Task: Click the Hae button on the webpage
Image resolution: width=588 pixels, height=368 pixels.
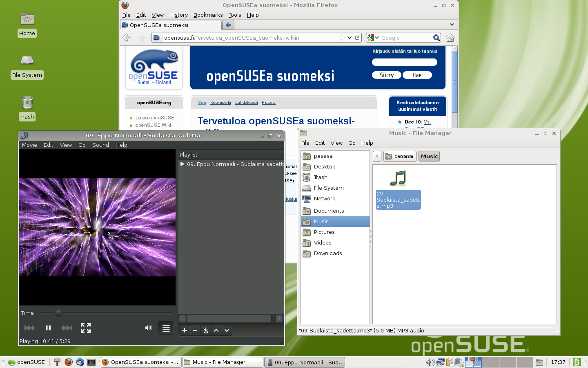Action: 417,75
